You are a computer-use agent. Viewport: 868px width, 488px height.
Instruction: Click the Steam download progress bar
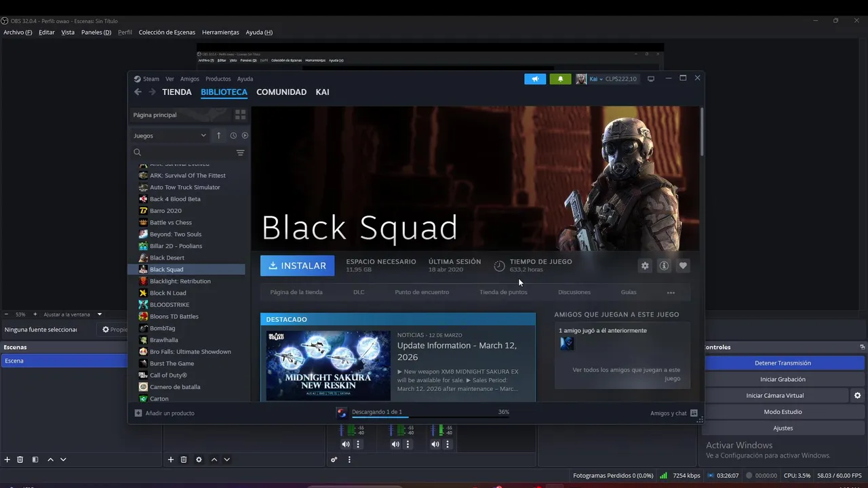point(431,418)
